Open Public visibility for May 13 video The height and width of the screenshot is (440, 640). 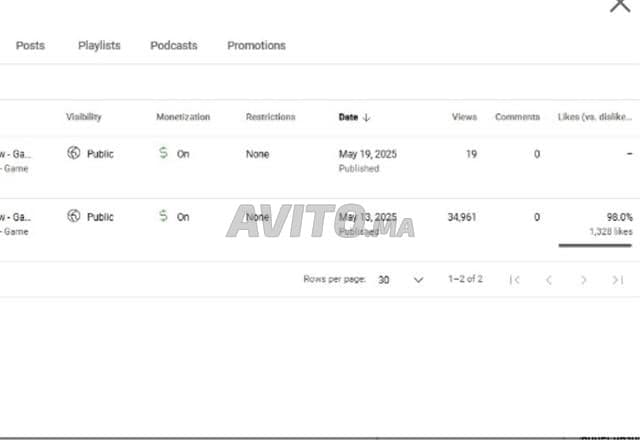coord(100,217)
